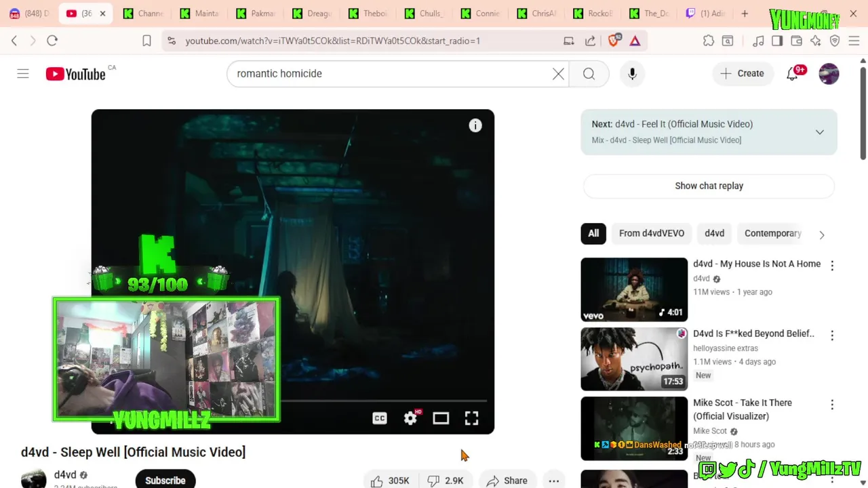
Task: Select the All filter chip
Action: [593, 233]
